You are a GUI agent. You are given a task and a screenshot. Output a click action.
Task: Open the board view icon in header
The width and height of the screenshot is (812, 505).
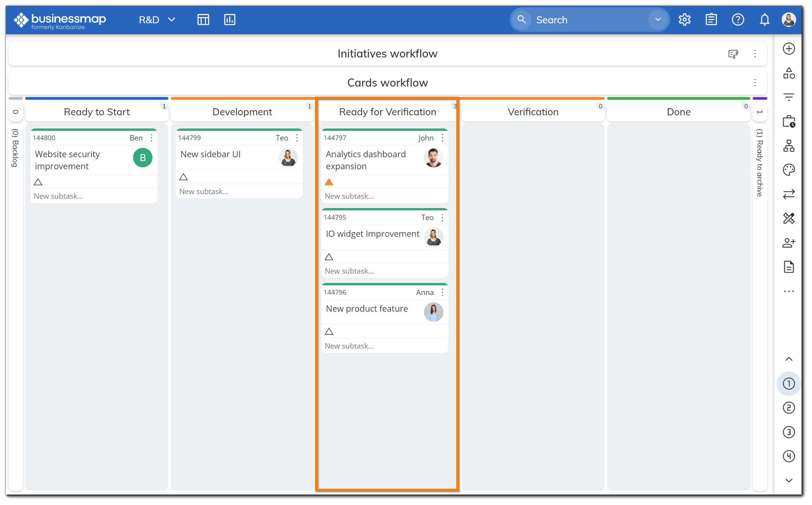[203, 19]
